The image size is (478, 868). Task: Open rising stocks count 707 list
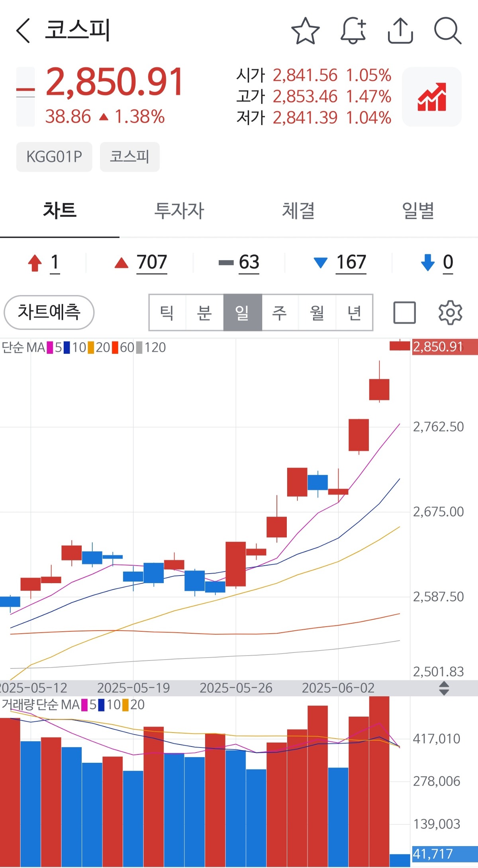tap(151, 263)
